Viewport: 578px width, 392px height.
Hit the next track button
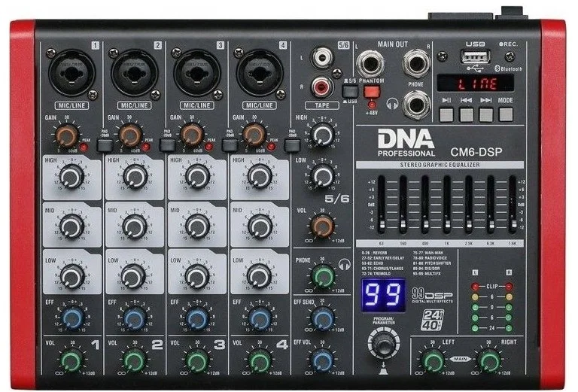click(x=485, y=114)
